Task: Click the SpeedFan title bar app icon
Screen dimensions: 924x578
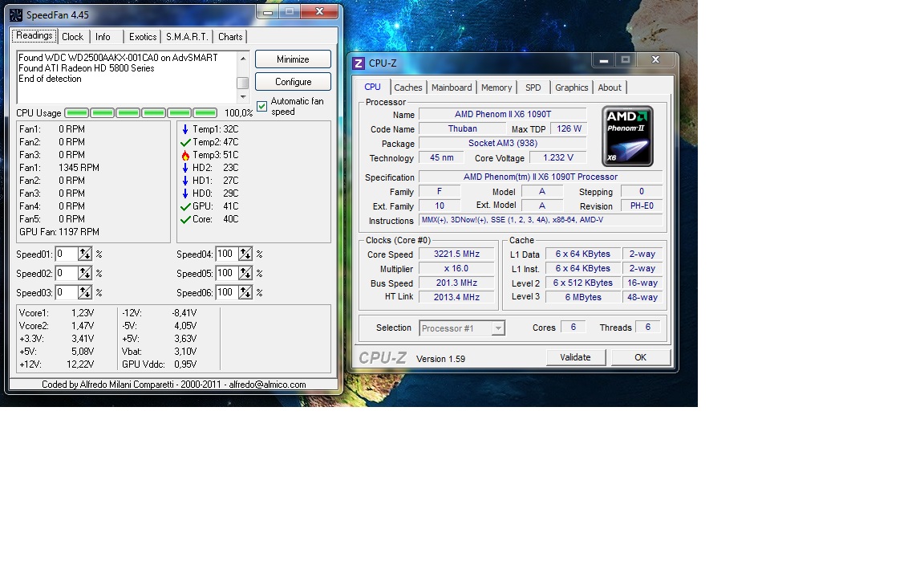Action: coord(16,14)
